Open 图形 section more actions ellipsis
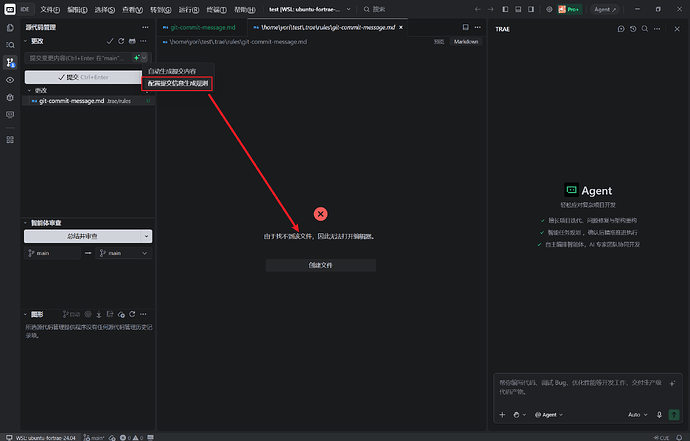Image resolution: width=690 pixels, height=441 pixels. click(143, 314)
